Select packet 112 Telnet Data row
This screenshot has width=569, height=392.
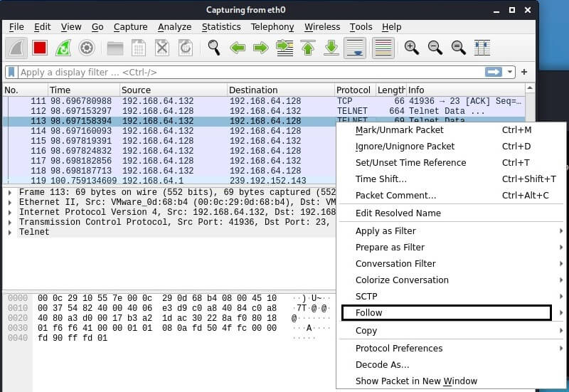[x=264, y=111]
